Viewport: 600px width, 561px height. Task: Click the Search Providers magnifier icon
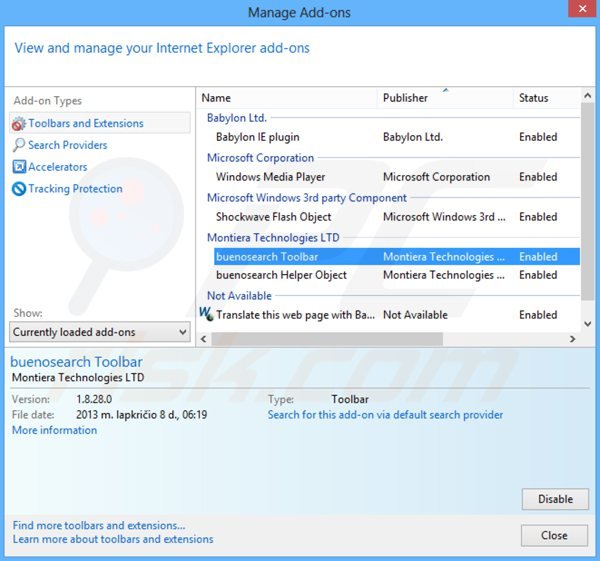pyautogui.click(x=19, y=146)
